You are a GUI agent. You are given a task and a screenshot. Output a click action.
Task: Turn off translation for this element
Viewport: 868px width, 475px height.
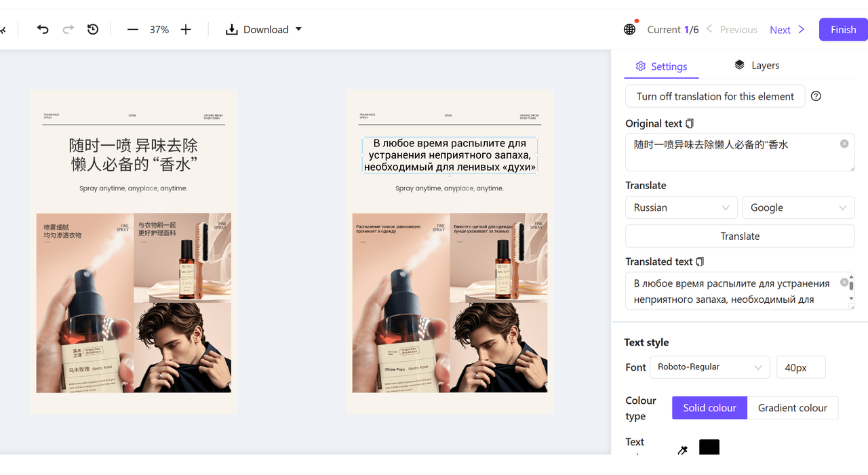pyautogui.click(x=715, y=96)
